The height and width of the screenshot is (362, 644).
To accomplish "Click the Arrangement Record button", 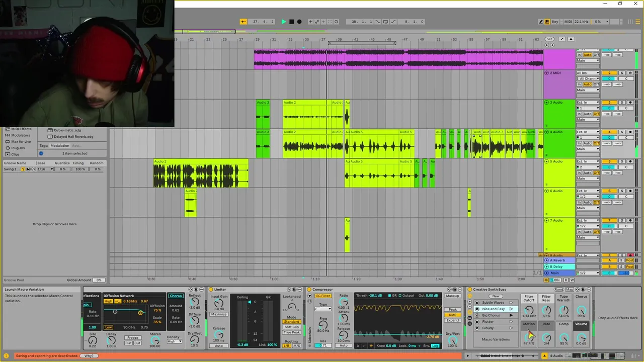I will tap(299, 22).
